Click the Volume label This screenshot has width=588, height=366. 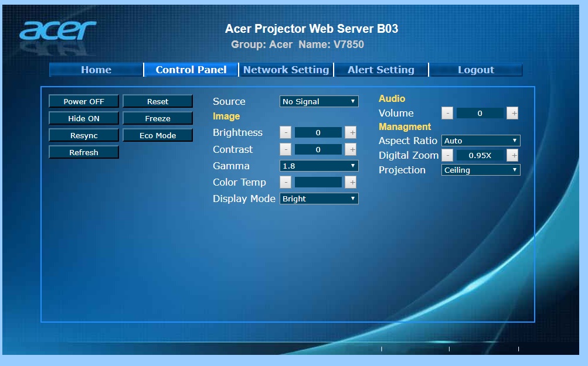tap(396, 113)
